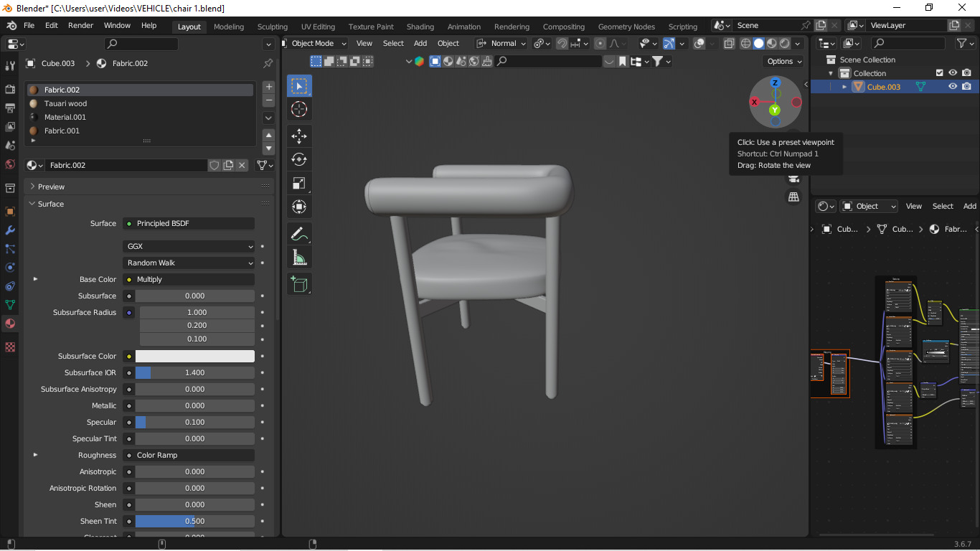Hide Cube.003 in viewport via eye icon
The image size is (980, 551).
pyautogui.click(x=953, y=87)
